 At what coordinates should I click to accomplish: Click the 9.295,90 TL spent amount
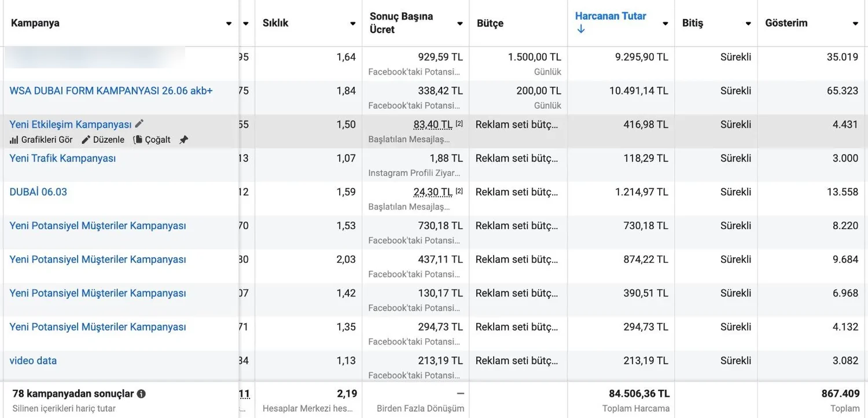[641, 57]
